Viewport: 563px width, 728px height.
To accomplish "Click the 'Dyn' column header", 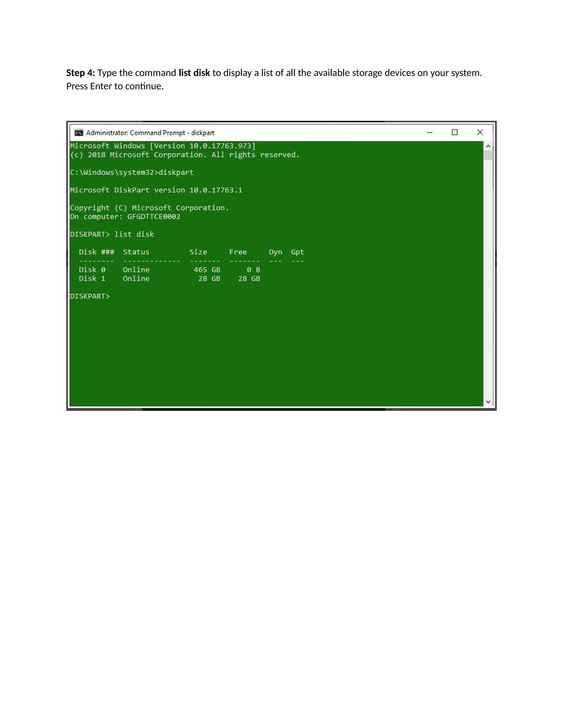I will point(275,252).
